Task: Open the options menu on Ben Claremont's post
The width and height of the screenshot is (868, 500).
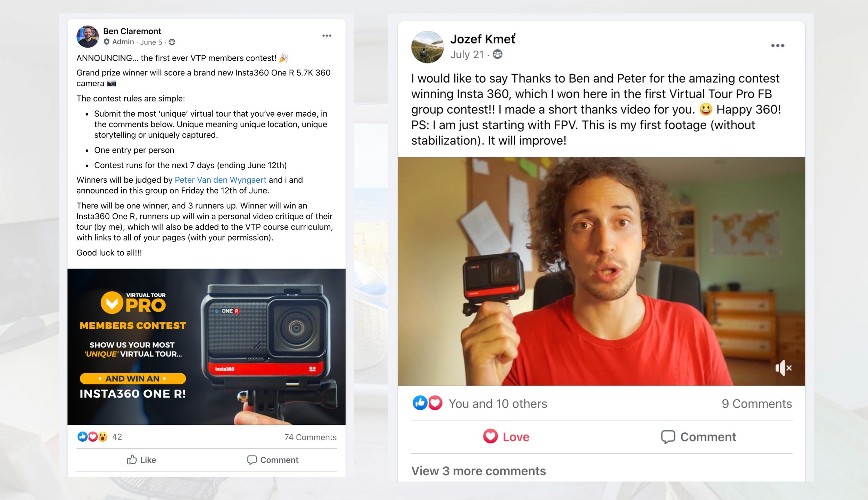Action: (326, 36)
